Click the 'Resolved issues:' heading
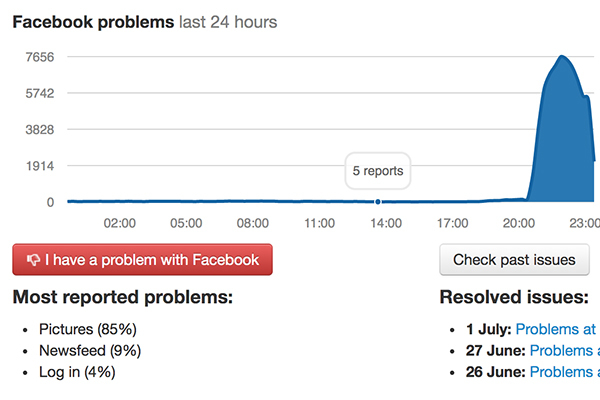Viewport: 600px width, 400px height. click(513, 297)
